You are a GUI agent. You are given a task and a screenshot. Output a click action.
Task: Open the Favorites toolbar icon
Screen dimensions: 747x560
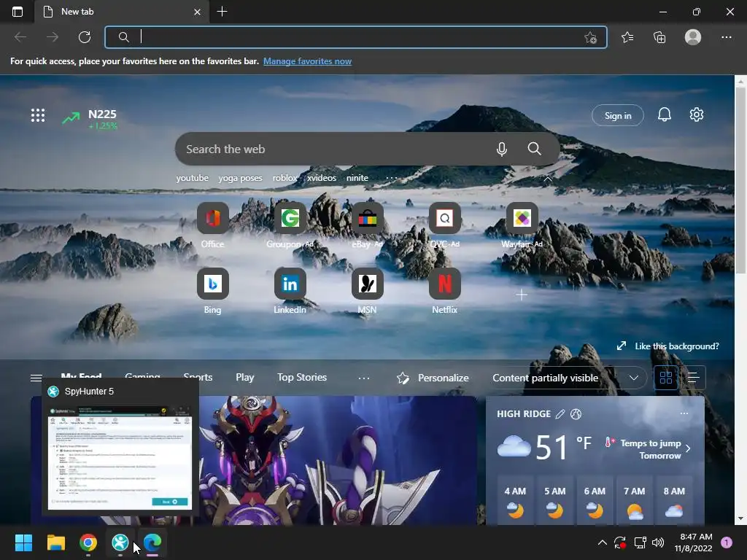tap(627, 37)
